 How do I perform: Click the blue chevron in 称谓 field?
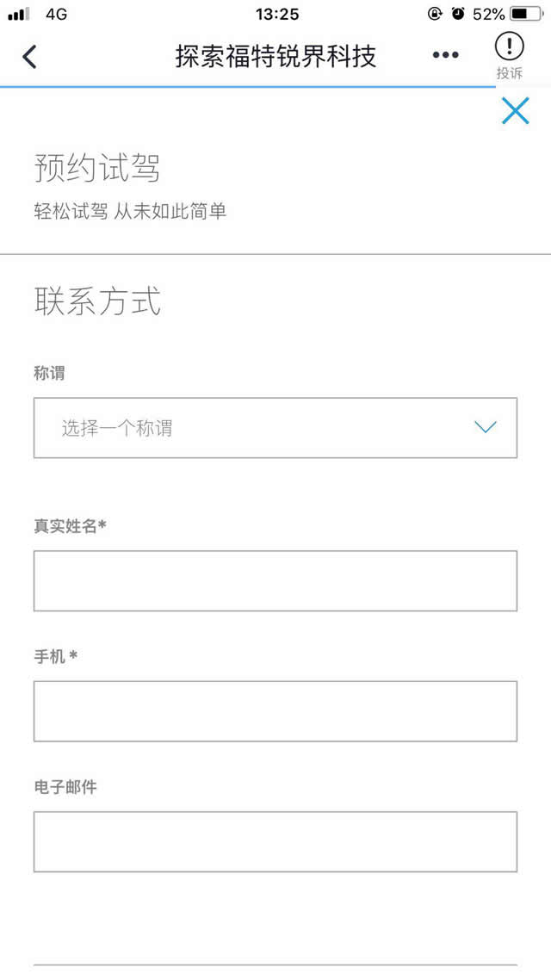click(x=486, y=427)
